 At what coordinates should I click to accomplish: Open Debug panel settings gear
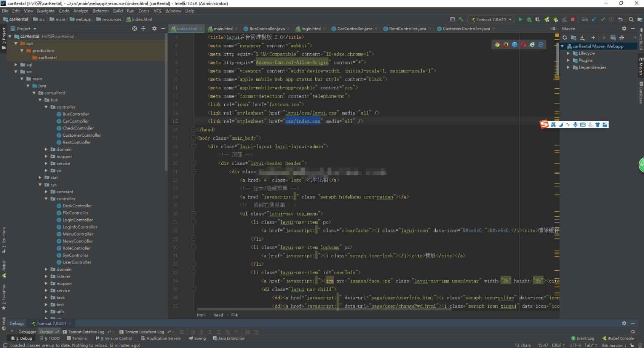624,323
